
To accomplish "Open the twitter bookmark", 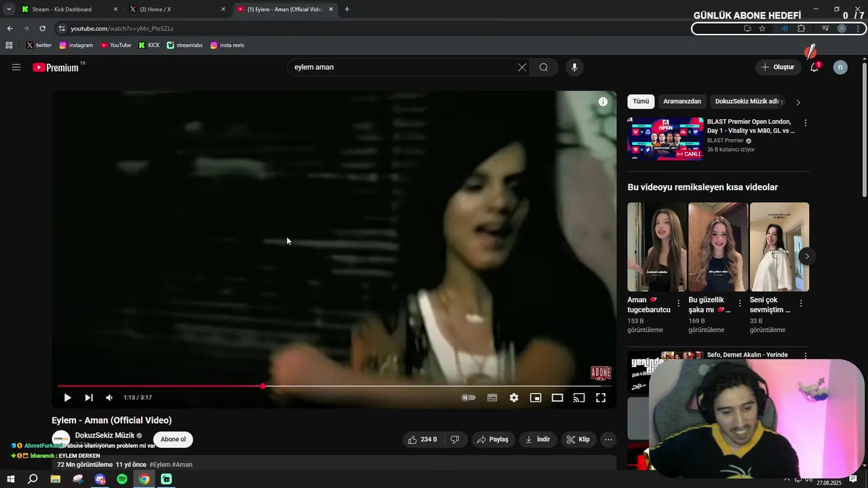I will tap(39, 45).
